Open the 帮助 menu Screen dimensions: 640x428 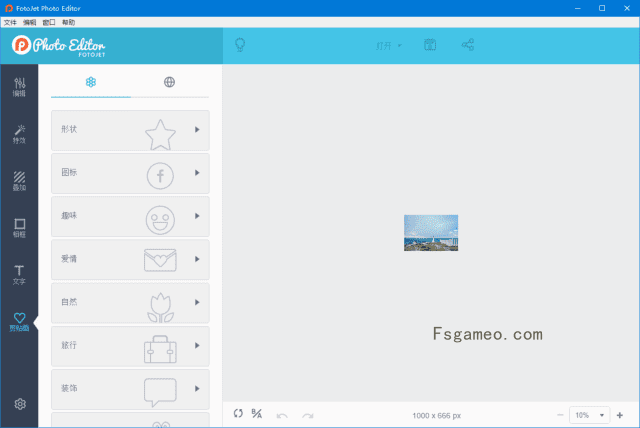coord(68,21)
